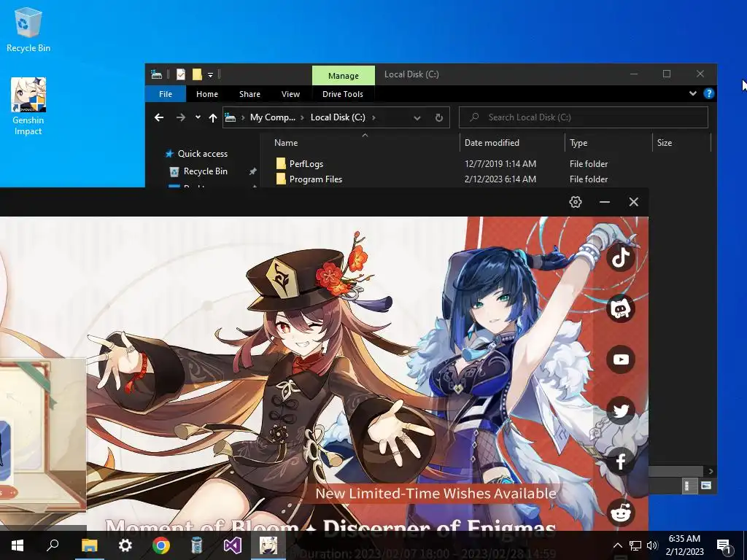The image size is (747, 560).
Task: Select the Manage contextual tab
Action: coord(344,76)
